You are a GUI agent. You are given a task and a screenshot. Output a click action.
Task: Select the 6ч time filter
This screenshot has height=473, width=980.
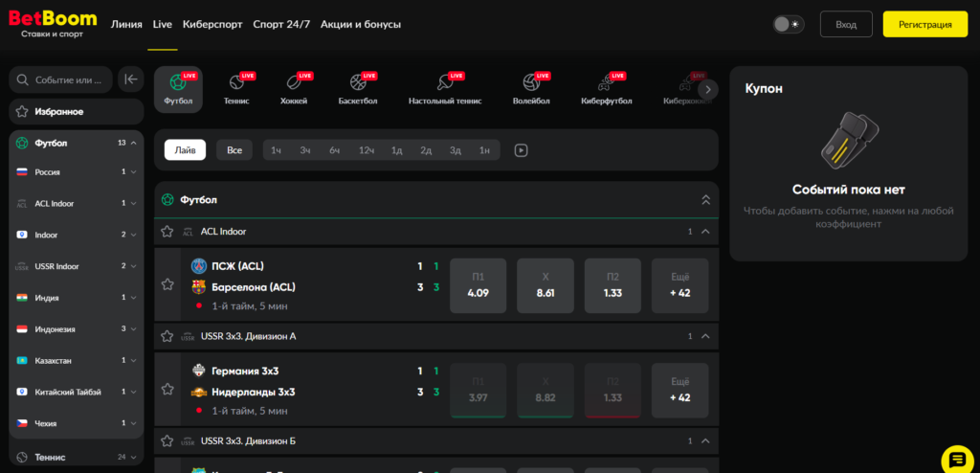(x=334, y=150)
